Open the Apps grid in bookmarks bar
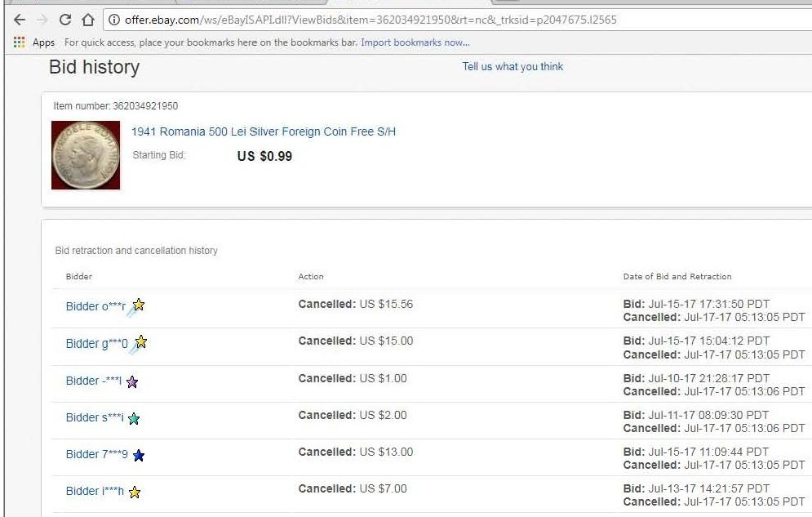 pyautogui.click(x=20, y=42)
